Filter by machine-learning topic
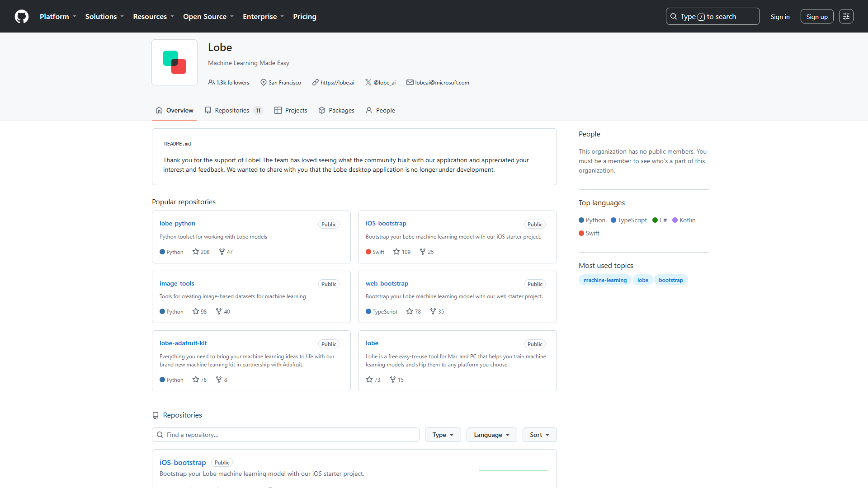 point(605,280)
